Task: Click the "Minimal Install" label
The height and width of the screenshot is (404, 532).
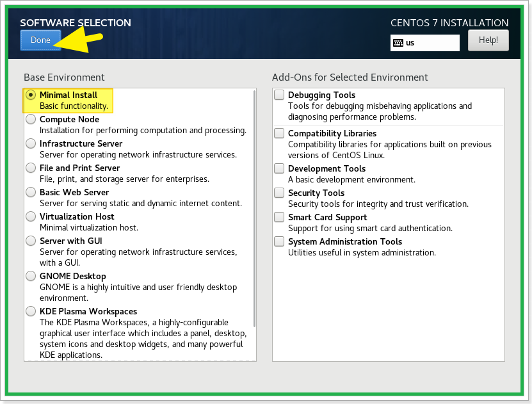Action: (x=69, y=95)
